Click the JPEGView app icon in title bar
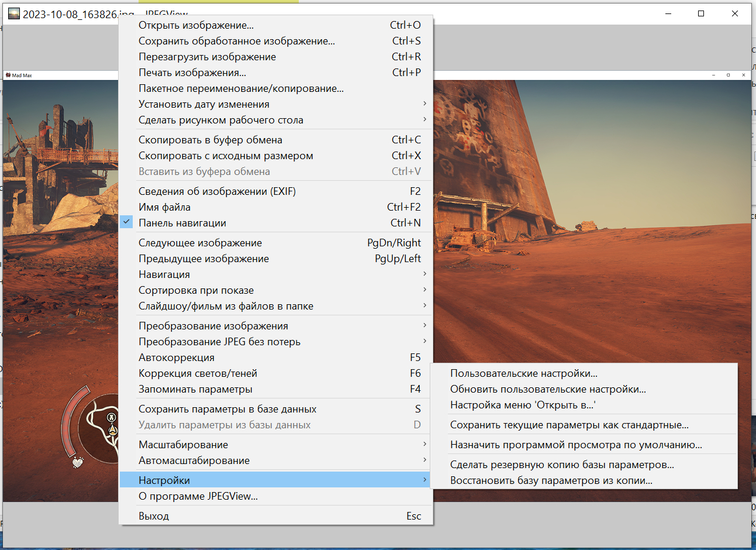 point(13,13)
